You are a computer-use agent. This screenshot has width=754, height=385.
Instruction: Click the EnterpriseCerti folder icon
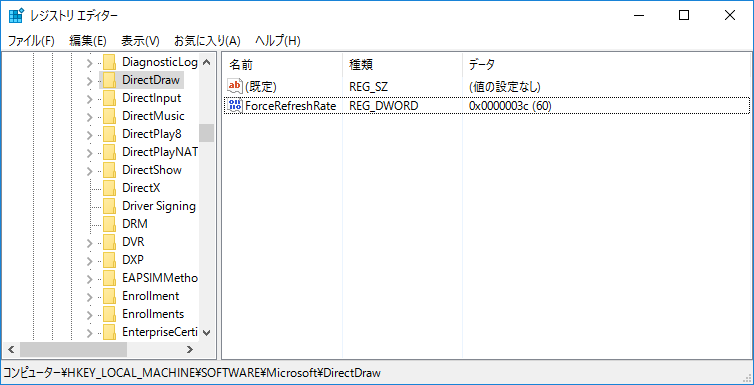[110, 332]
